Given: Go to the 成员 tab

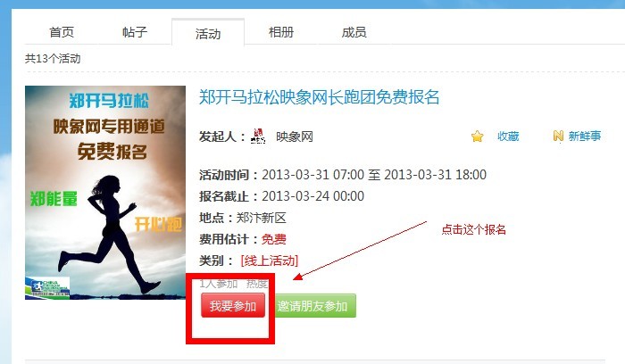Looking at the screenshot, I should click(x=354, y=32).
